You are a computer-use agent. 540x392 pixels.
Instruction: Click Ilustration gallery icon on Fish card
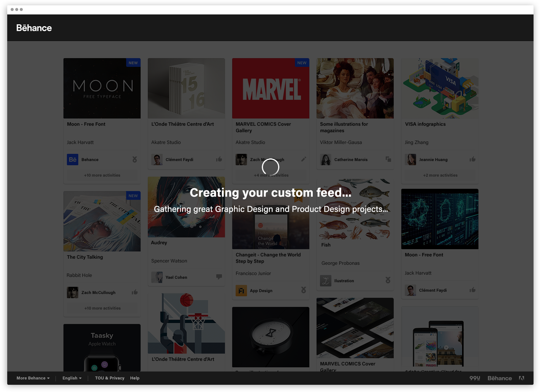326,281
